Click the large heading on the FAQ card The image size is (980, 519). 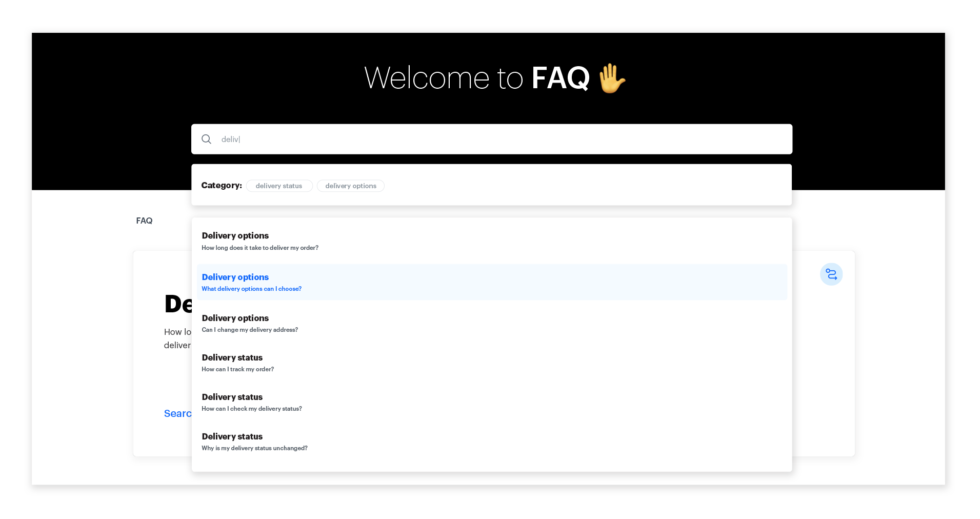pyautogui.click(x=177, y=303)
